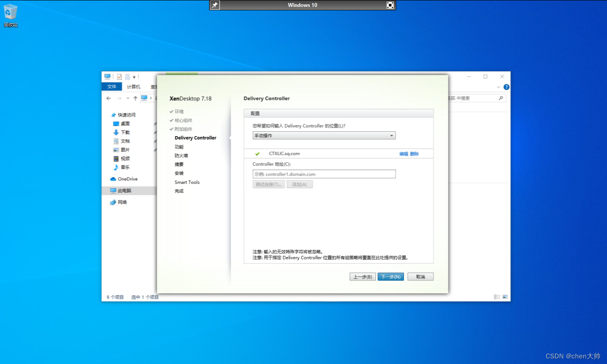The width and height of the screenshot is (607, 364).
Task: Maximize the File Explorer window
Action: (485, 77)
